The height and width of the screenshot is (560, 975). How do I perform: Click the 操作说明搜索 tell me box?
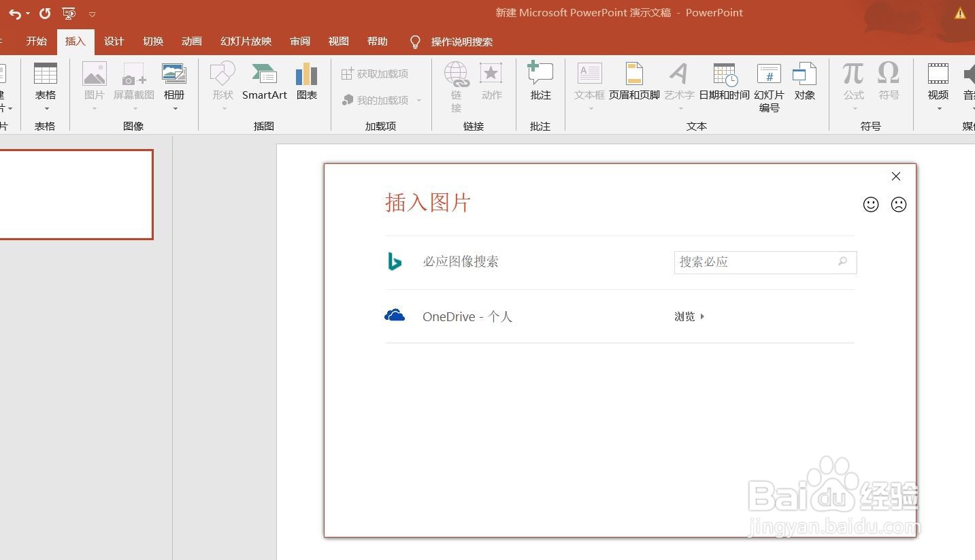pos(462,42)
